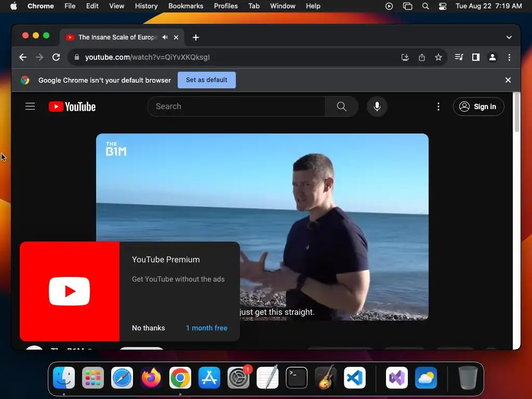Expand the tab search chevron

pyautogui.click(x=509, y=37)
